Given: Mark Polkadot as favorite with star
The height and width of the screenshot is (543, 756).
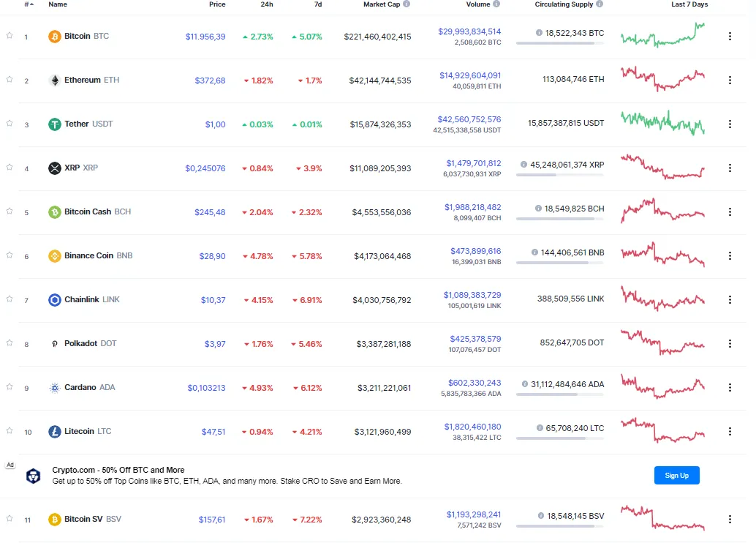Looking at the screenshot, I should coord(10,342).
